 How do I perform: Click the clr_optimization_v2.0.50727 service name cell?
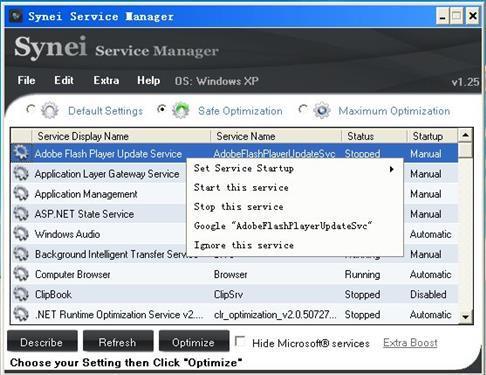pyautogui.click(x=275, y=314)
